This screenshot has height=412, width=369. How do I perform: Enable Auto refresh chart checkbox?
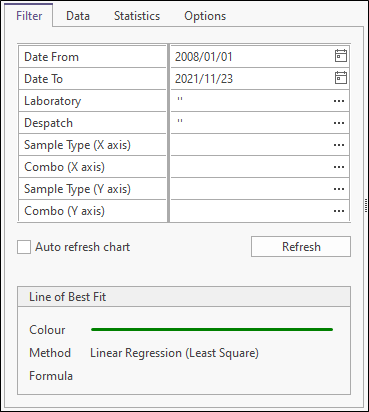click(24, 247)
